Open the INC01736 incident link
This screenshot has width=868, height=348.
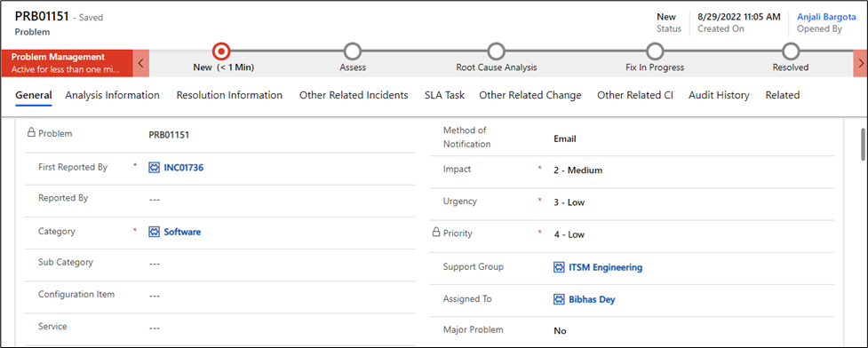(184, 168)
